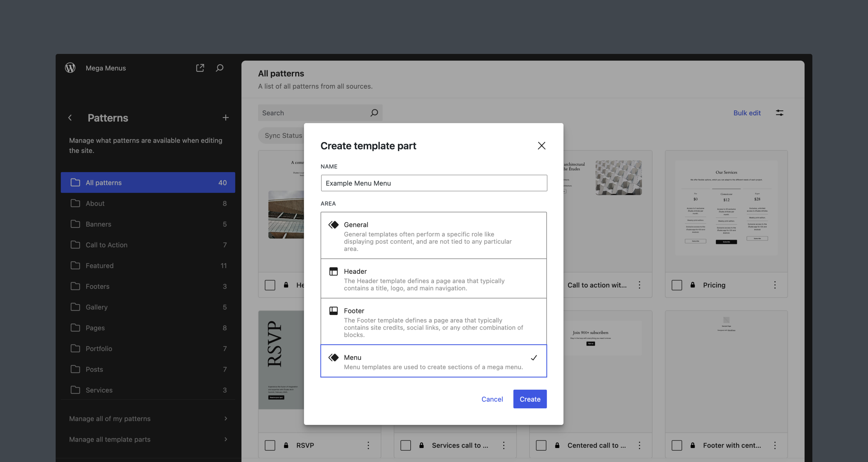This screenshot has height=462, width=868.
Task: Select the General area option
Action: pyautogui.click(x=434, y=235)
